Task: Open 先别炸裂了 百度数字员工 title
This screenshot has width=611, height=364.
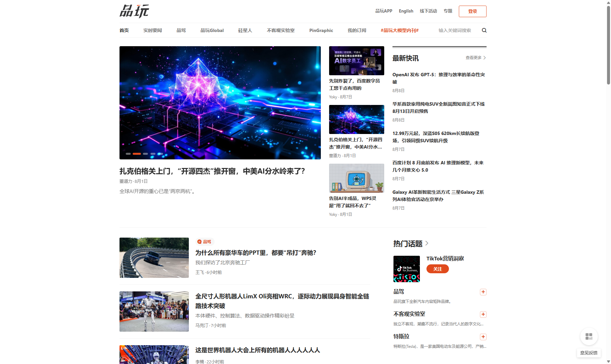Action: pos(355,84)
